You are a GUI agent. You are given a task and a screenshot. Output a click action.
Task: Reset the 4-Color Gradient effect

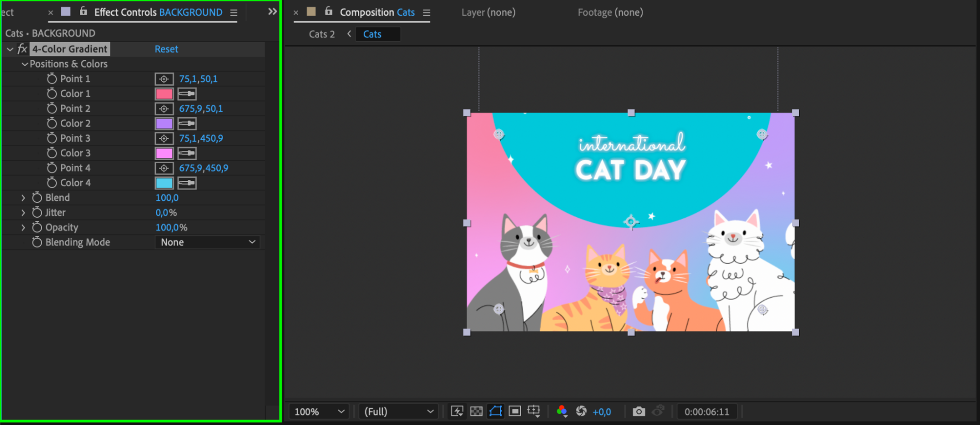[x=166, y=49]
